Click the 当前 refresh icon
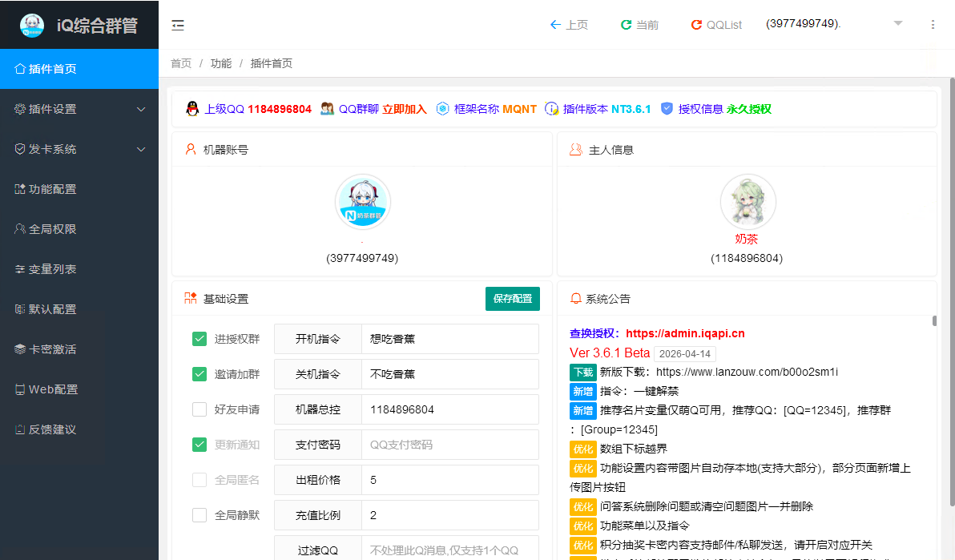Image resolution: width=955 pixels, height=560 pixels. pos(626,25)
